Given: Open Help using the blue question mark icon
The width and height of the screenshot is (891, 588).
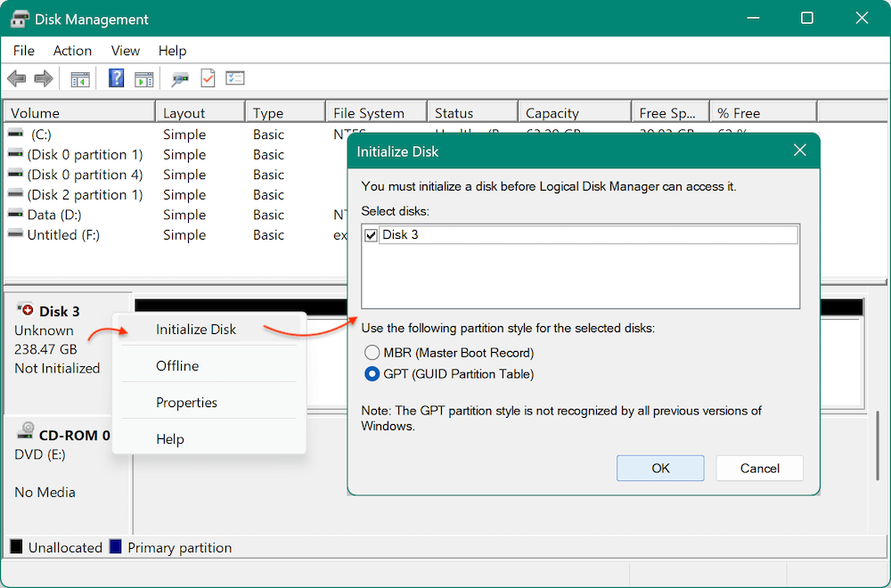Looking at the screenshot, I should click(116, 78).
